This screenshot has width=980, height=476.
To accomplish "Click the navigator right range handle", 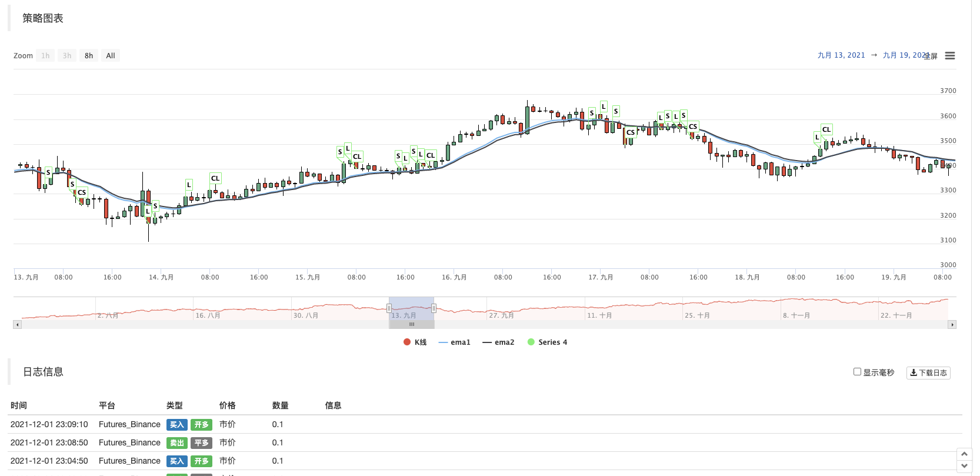I will (434, 308).
